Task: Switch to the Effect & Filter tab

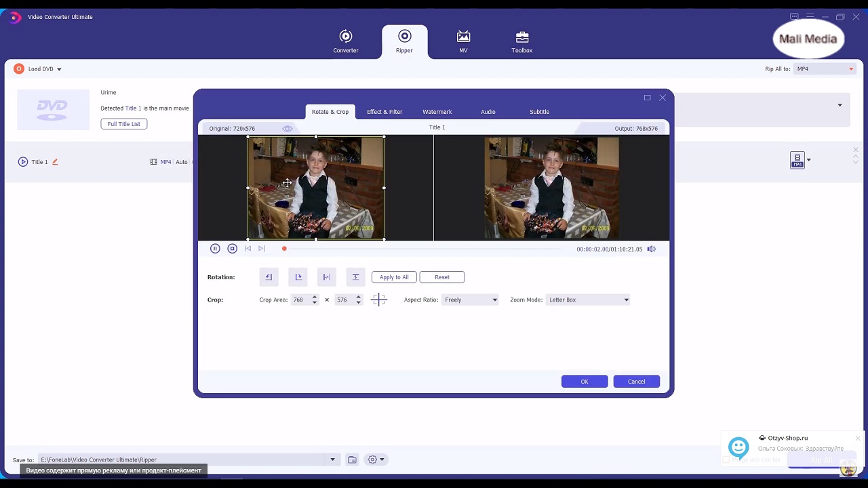Action: 384,112
